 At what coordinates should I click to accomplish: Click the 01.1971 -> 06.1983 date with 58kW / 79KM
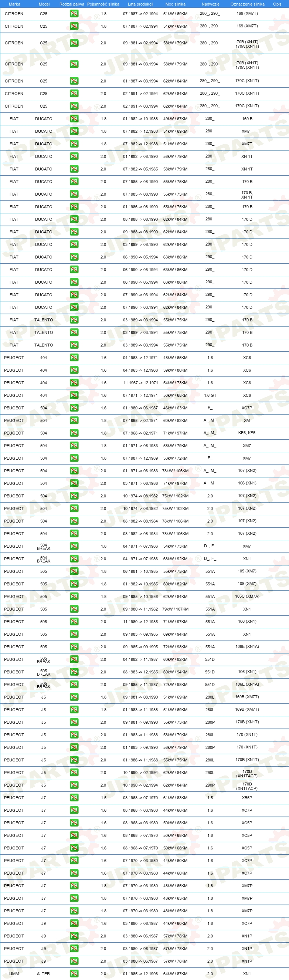(140, 446)
